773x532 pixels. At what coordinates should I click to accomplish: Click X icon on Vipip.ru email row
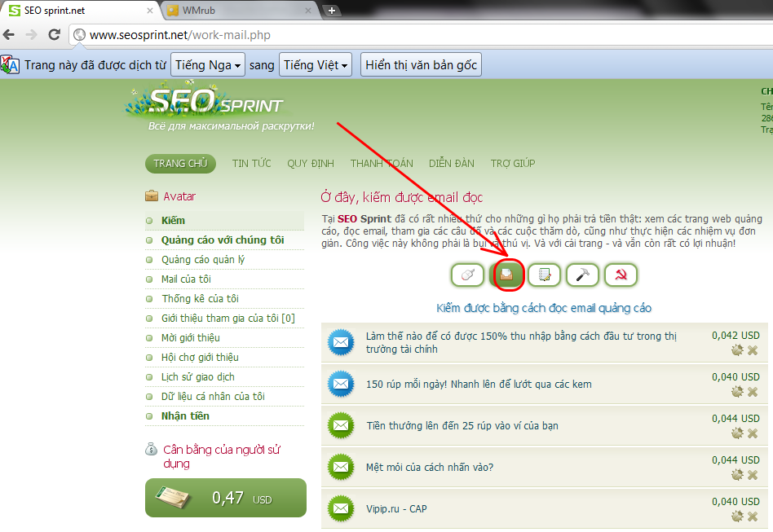click(x=753, y=517)
